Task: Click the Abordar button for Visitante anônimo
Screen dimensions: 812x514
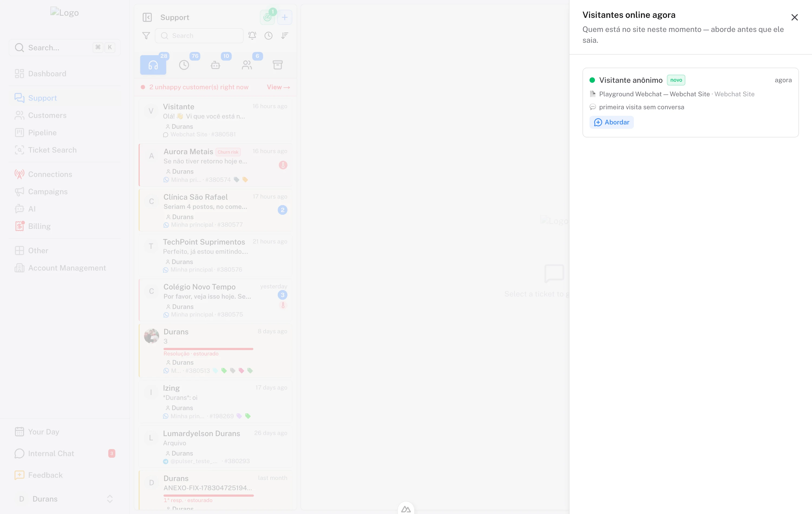Action: 611,122
